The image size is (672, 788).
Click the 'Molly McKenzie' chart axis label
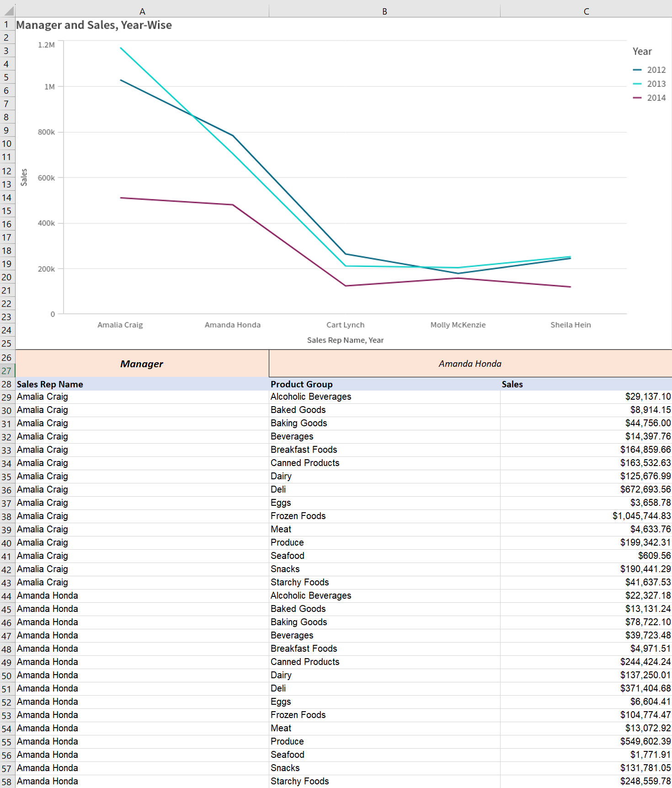point(458,325)
